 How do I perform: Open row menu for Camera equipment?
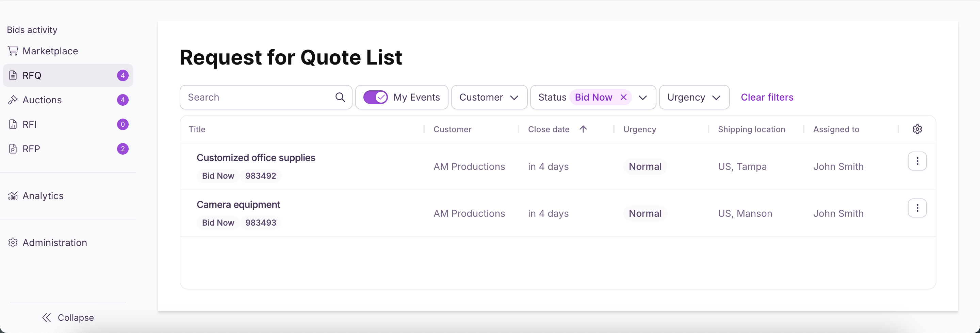point(917,208)
